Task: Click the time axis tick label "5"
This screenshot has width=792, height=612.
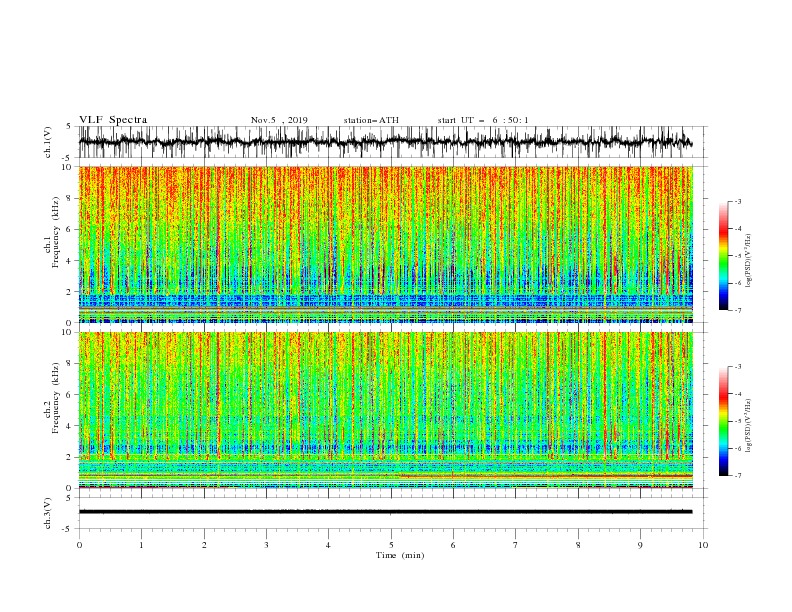Action: [x=391, y=545]
